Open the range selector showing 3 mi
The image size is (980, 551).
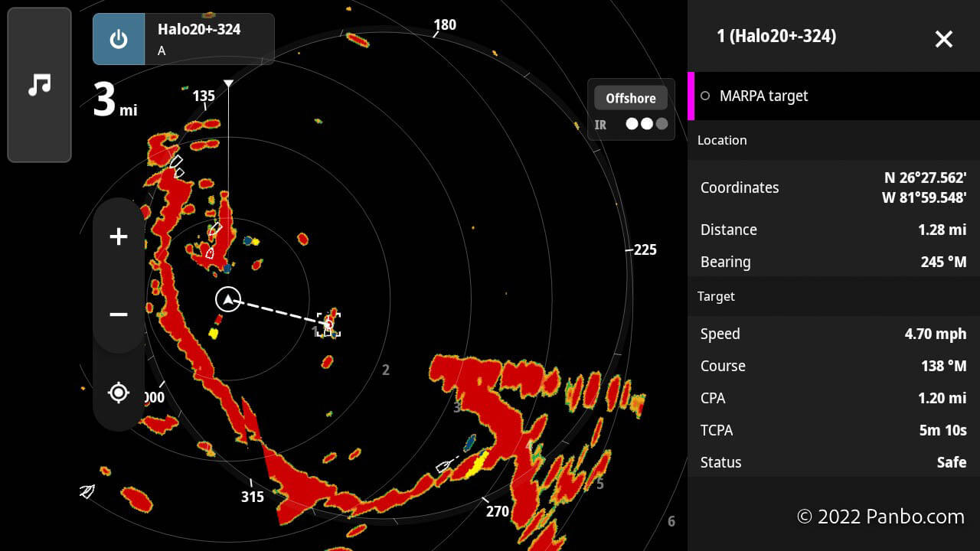coord(114,102)
